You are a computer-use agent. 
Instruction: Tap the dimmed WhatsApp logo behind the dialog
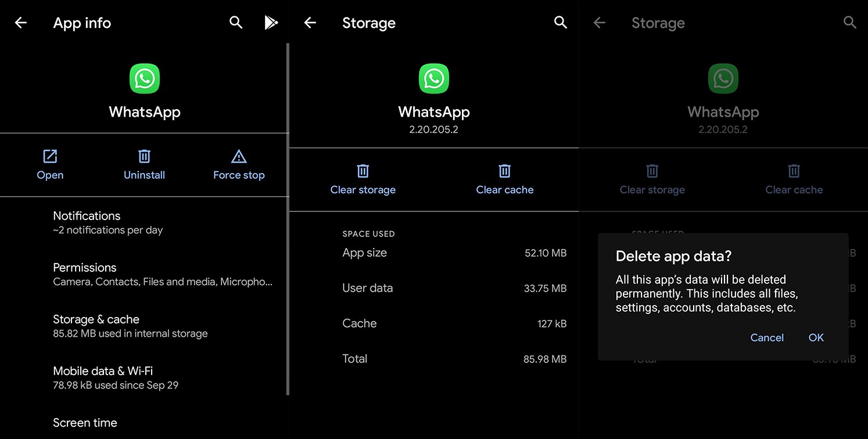(x=723, y=78)
